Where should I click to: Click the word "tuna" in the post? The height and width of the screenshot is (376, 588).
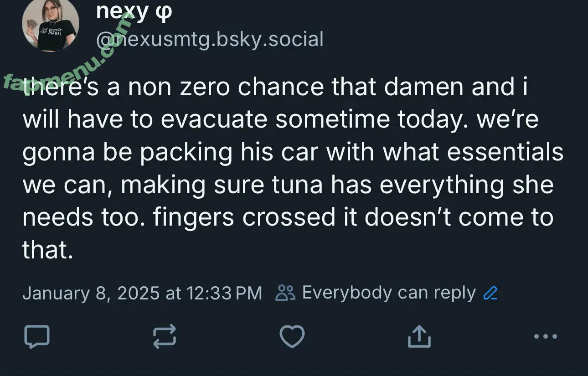point(297,185)
